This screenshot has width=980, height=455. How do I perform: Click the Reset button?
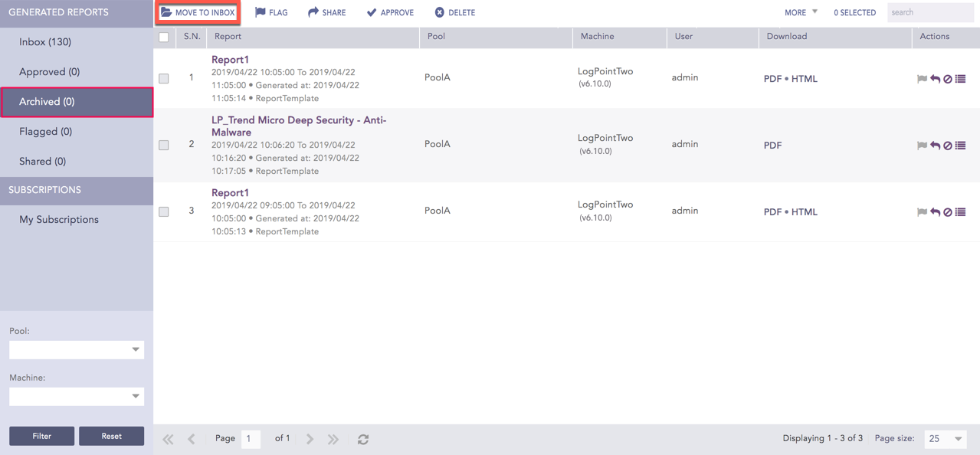pyautogui.click(x=111, y=435)
